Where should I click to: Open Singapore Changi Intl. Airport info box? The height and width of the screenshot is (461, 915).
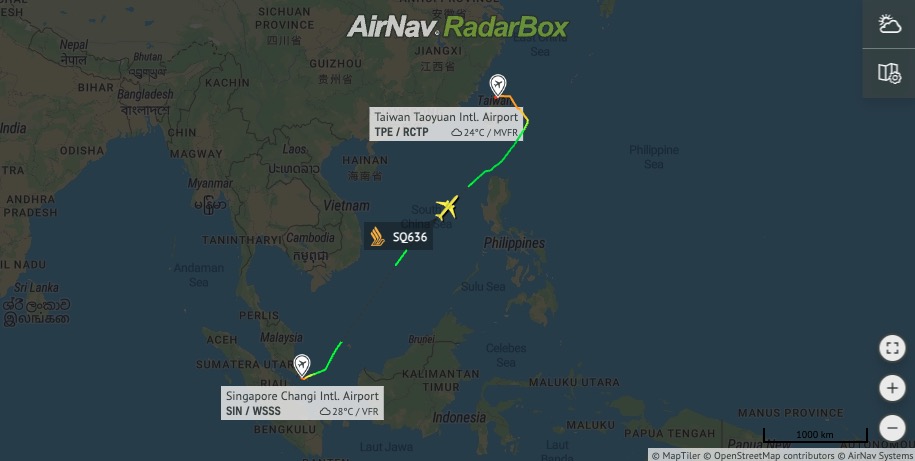point(302,403)
